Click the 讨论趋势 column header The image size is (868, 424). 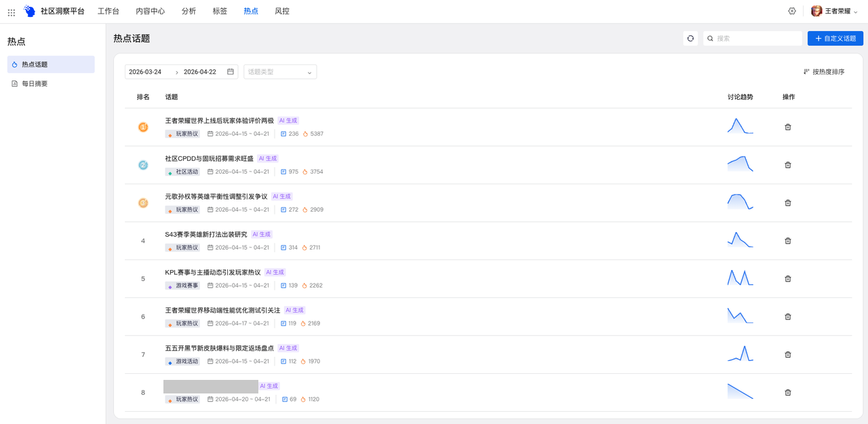pyautogui.click(x=741, y=97)
